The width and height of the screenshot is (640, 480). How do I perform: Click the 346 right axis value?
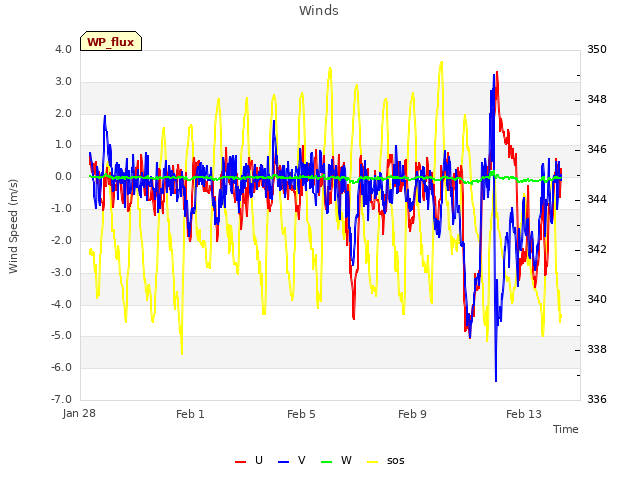click(597, 149)
